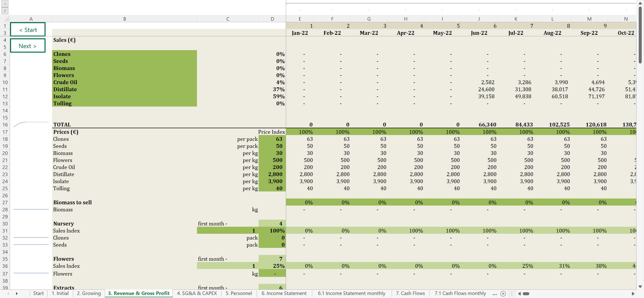644x298 pixels.
Task: Select the Isolate price cell 3,900
Action: point(275,181)
